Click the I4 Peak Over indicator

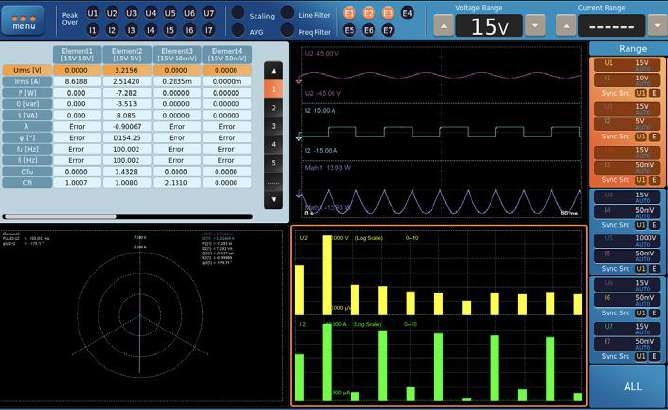coord(150,30)
